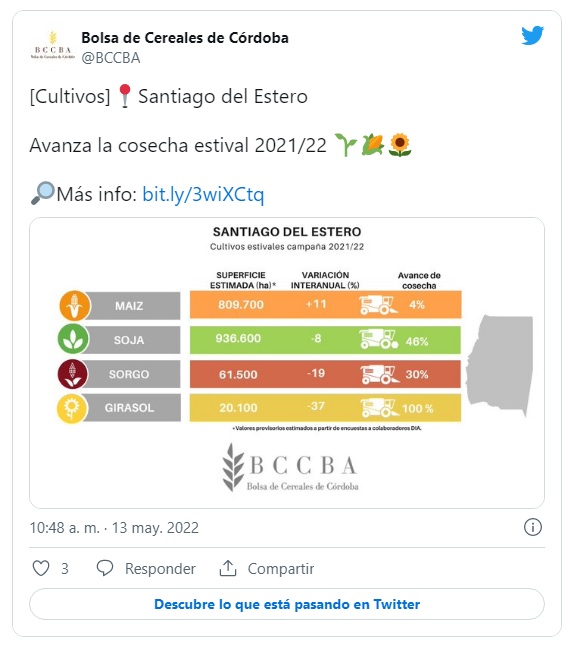
Task: Click Descubre lo que está pasando en Twitter
Action: 287,604
